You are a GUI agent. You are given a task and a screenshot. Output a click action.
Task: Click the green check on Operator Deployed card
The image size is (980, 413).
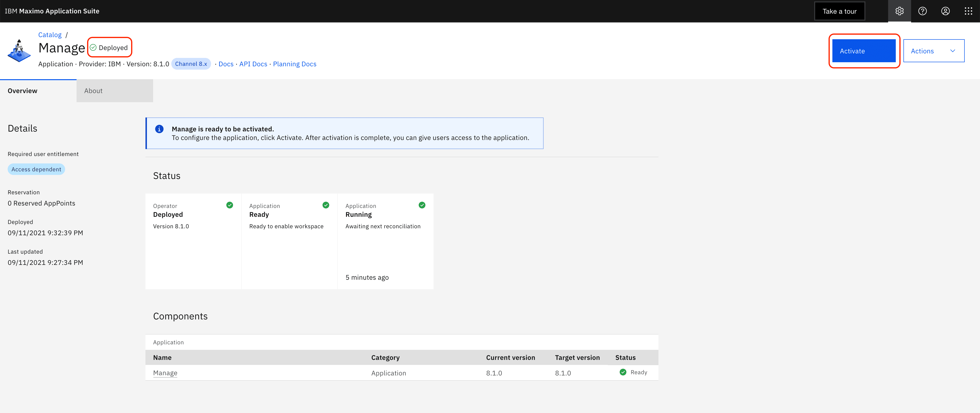click(230, 205)
